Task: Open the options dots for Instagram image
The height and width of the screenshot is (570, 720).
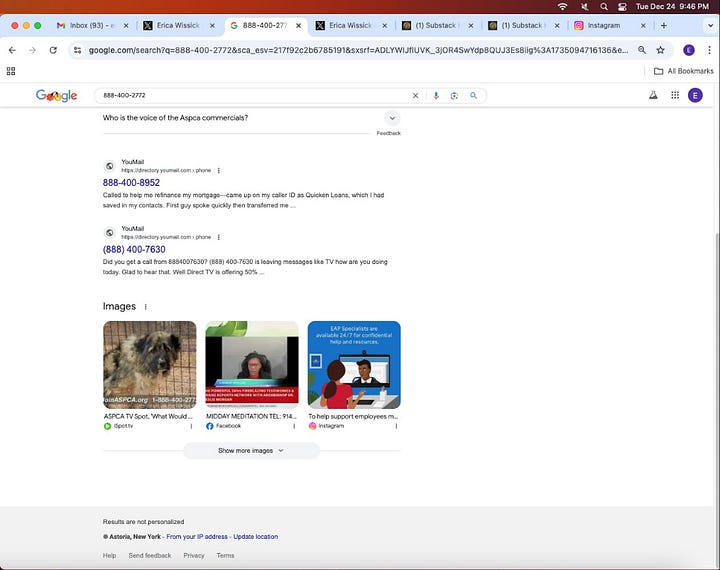Action: click(396, 426)
